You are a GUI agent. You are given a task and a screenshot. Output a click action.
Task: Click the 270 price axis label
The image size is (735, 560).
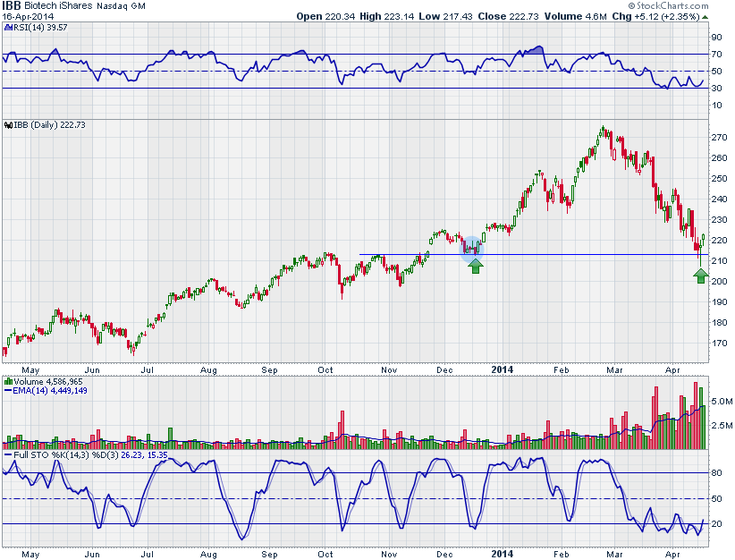click(x=719, y=138)
